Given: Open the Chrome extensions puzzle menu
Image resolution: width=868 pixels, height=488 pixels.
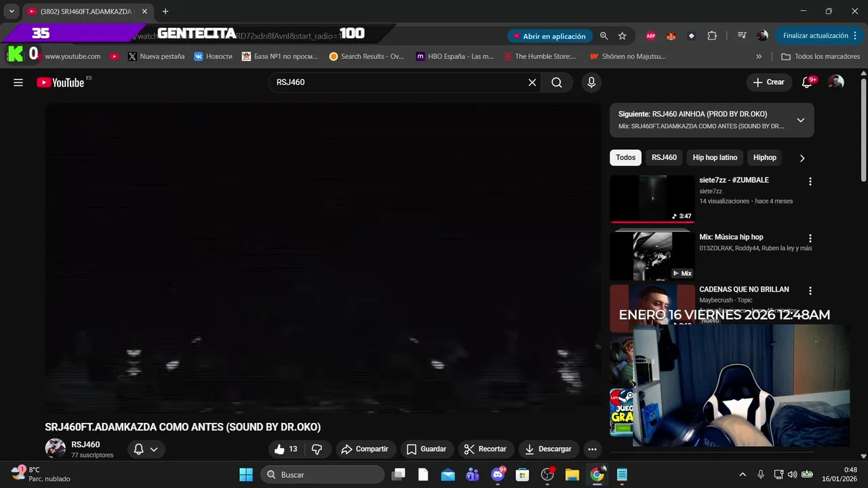Looking at the screenshot, I should pyautogui.click(x=712, y=36).
